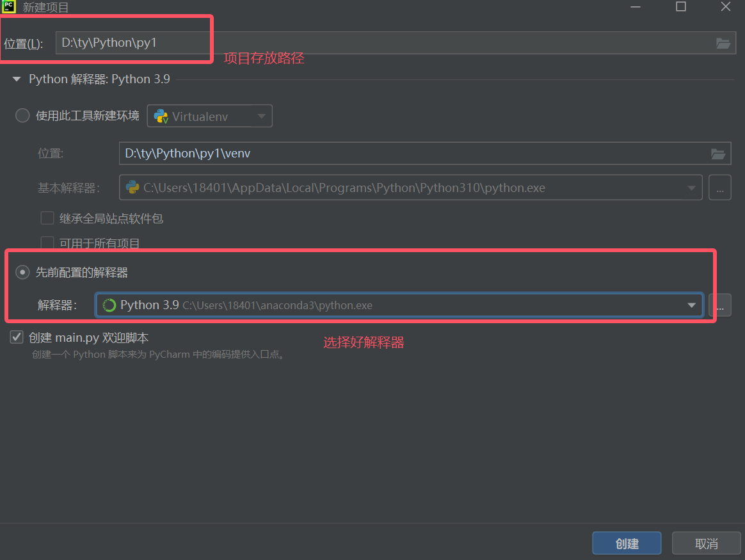The width and height of the screenshot is (745, 560).
Task: Enable 继承全局站点软件包 checkbox
Action: point(47,218)
